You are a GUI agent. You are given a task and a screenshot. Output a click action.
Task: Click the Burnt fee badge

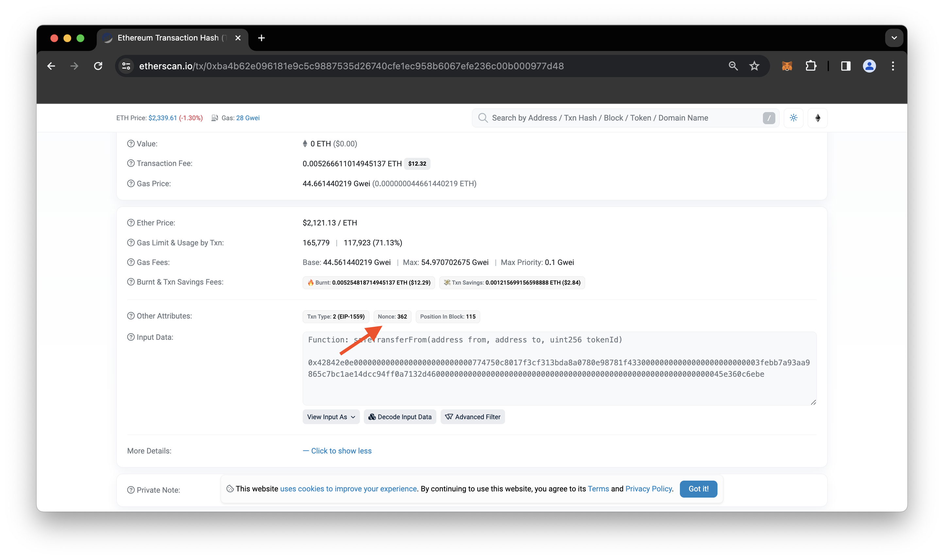point(368,283)
